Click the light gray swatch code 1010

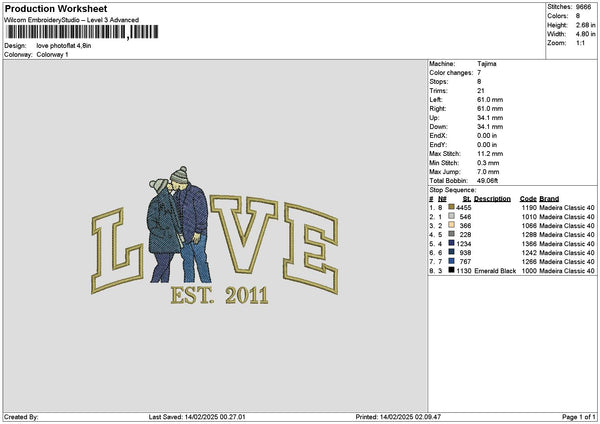click(452, 216)
